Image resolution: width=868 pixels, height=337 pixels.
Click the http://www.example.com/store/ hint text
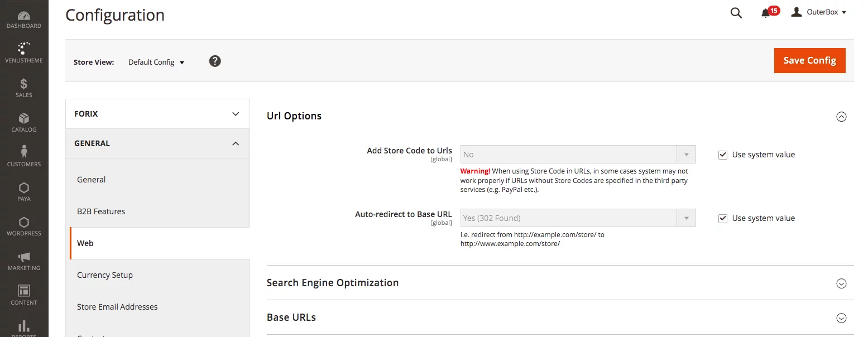510,244
